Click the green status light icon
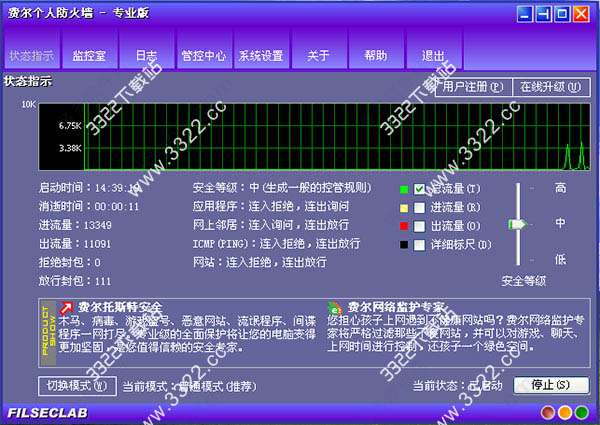 (x=582, y=413)
